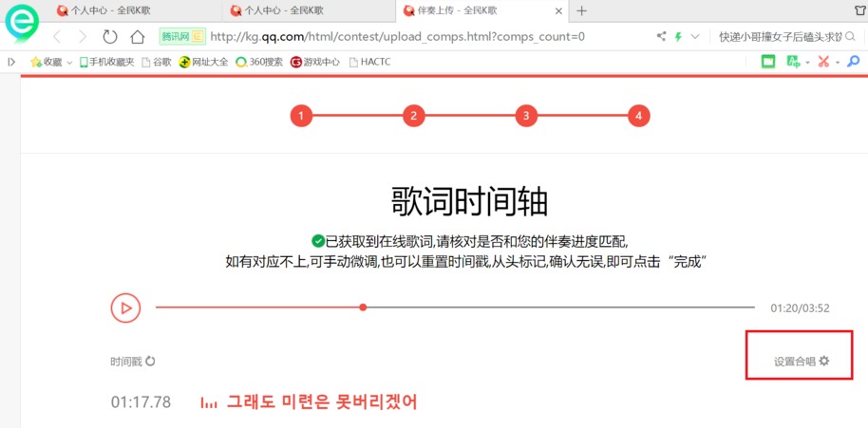Open the 游戏中心 bookmark
Viewport: 868px width, 428px height.
(315, 62)
